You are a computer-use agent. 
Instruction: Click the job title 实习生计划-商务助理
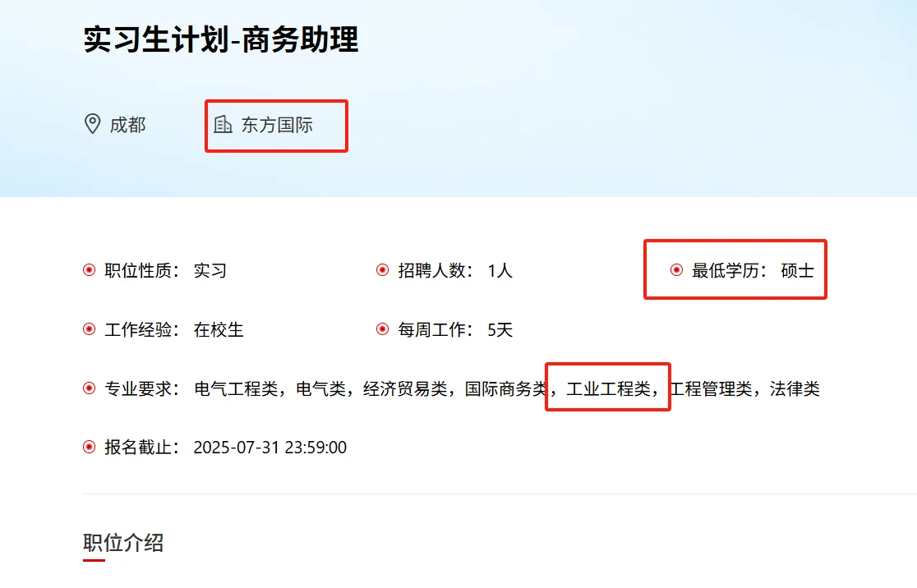pos(220,39)
